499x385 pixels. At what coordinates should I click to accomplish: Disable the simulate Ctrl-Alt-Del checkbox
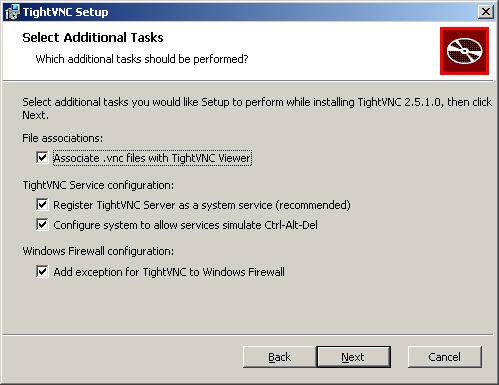(42, 224)
